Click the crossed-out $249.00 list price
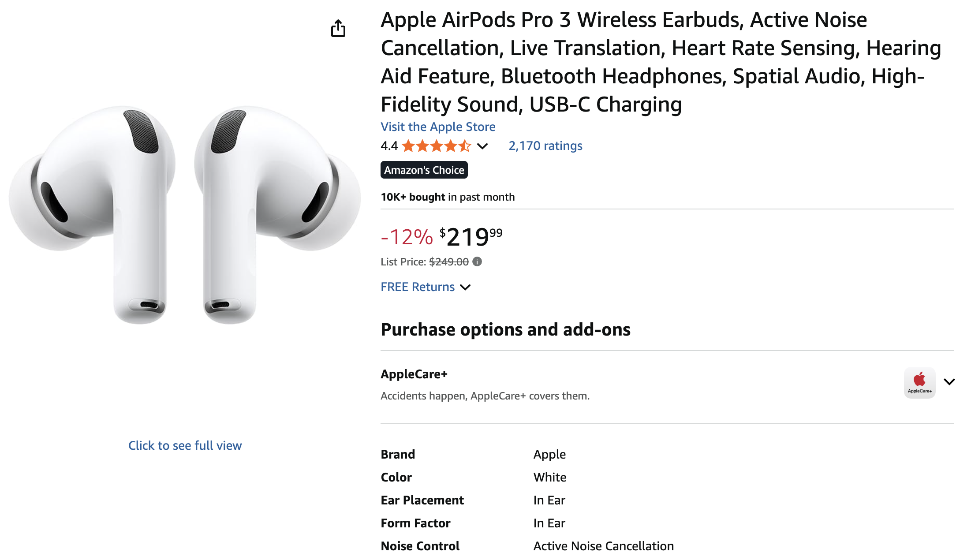Viewport: 971px width, 560px height. point(449,261)
